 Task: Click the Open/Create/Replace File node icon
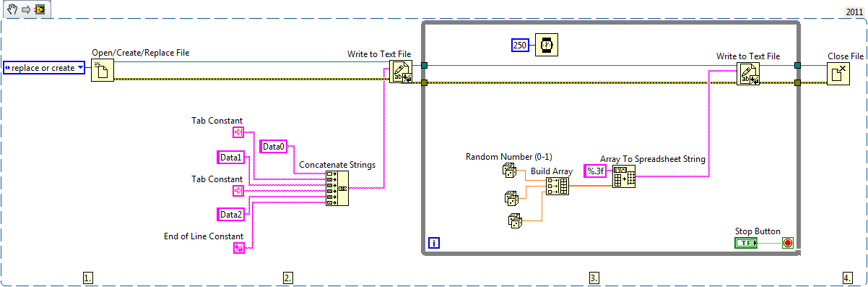click(x=103, y=71)
